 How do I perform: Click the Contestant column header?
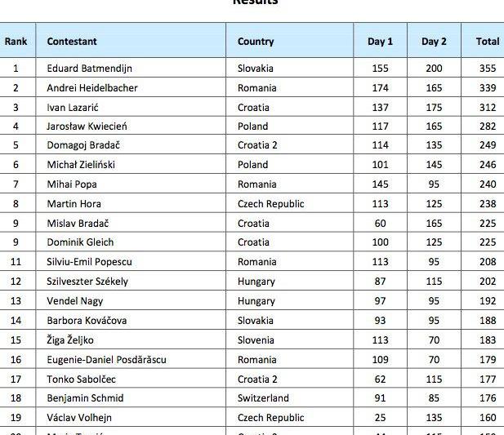[x=72, y=41]
